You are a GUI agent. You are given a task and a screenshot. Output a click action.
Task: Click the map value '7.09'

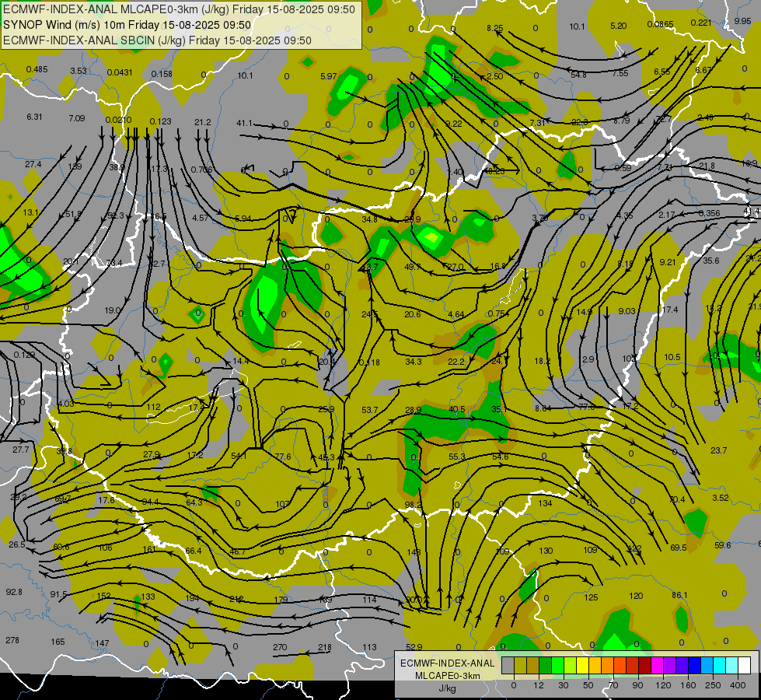tap(77, 118)
